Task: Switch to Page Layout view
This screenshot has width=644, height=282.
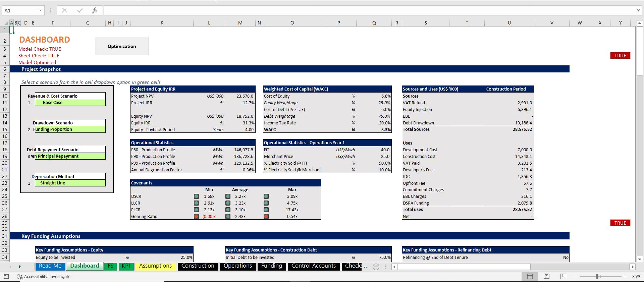Action: click(546, 276)
